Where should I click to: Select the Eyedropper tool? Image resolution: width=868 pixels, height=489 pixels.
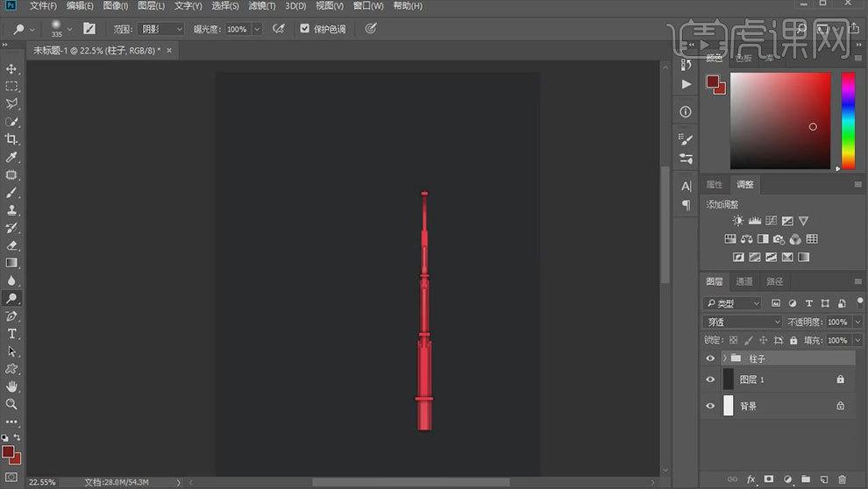coord(11,157)
